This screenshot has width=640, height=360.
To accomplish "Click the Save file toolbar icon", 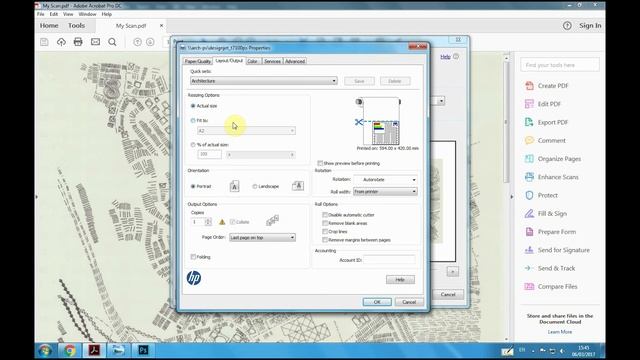I will (44, 42).
